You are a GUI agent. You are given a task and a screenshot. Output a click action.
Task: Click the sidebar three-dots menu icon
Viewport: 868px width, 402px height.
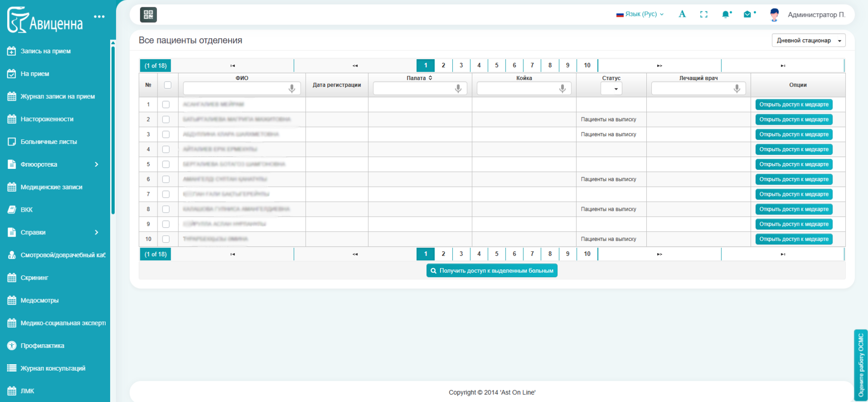[x=99, y=17]
